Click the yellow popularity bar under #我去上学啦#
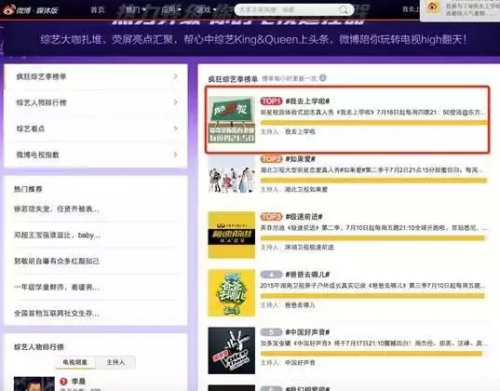This screenshot has width=500, height=391. [x=374, y=123]
